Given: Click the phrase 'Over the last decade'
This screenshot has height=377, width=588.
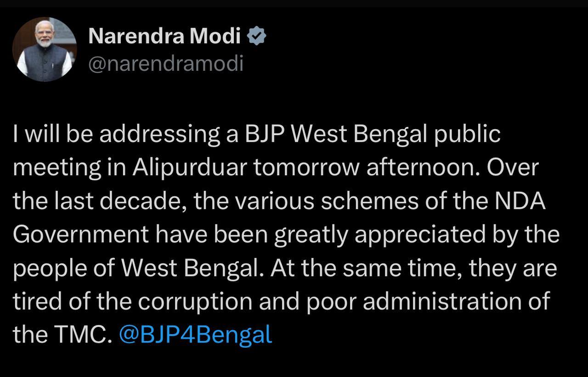Looking at the screenshot, I should click(x=512, y=168).
